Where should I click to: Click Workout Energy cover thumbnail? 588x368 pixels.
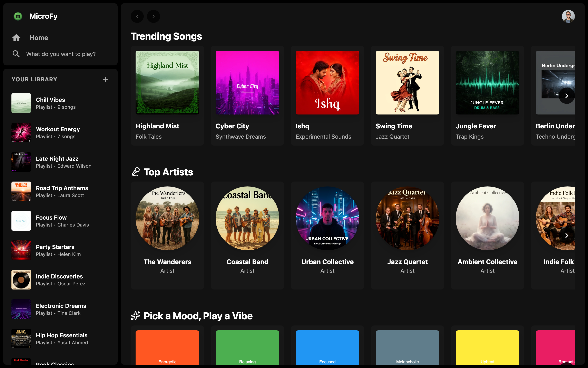click(x=21, y=132)
